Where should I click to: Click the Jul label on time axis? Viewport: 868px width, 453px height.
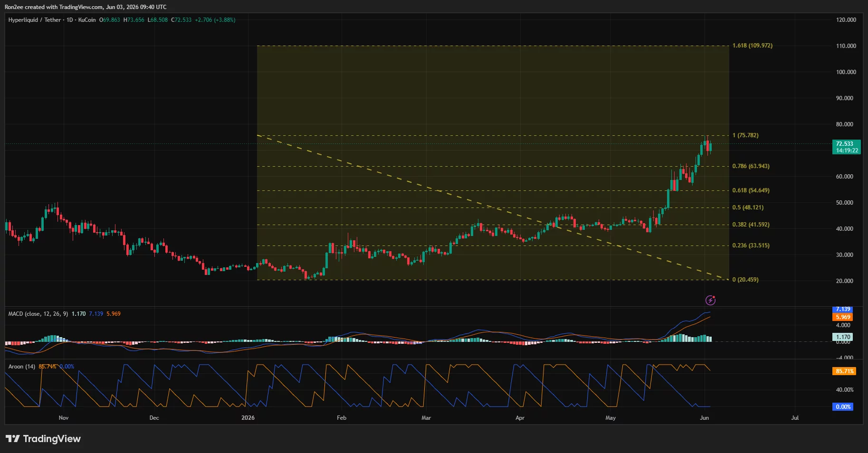tap(795, 418)
